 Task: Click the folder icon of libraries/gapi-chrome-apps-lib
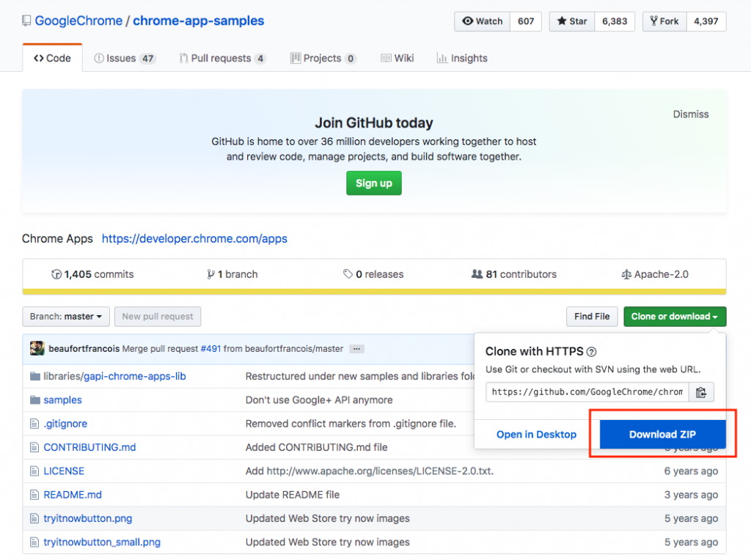point(35,376)
